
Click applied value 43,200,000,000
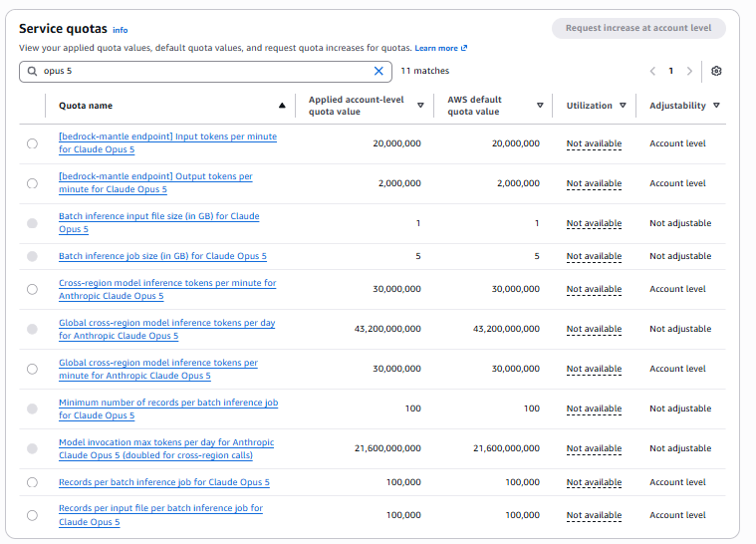click(x=387, y=329)
